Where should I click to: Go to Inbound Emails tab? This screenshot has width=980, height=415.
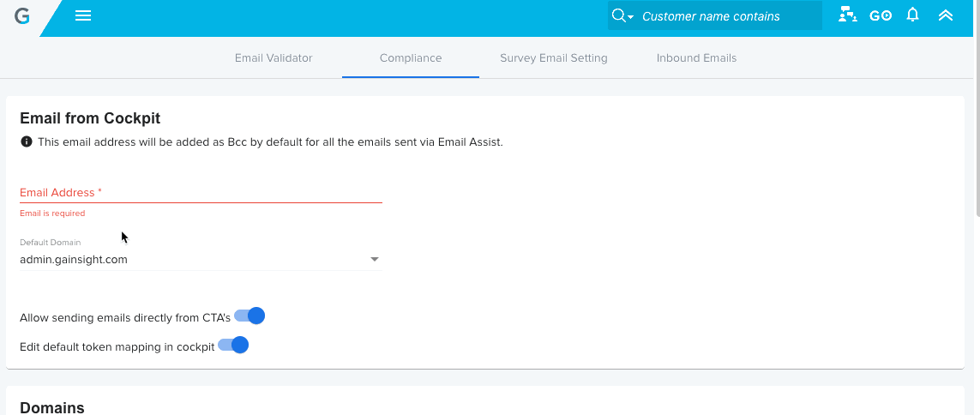pos(696,58)
